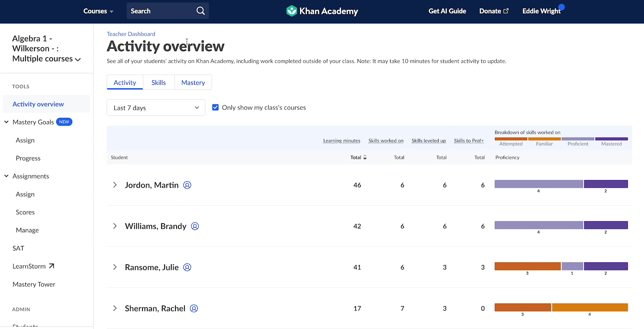Open the Eddie Wright account menu

coord(541,11)
